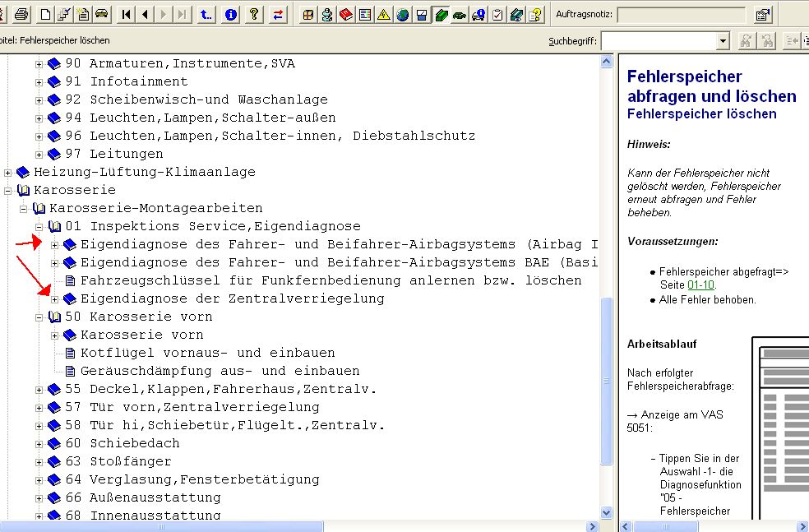The height and width of the screenshot is (532, 809).
Task: Open the 01-10 page link
Action: 701,285
